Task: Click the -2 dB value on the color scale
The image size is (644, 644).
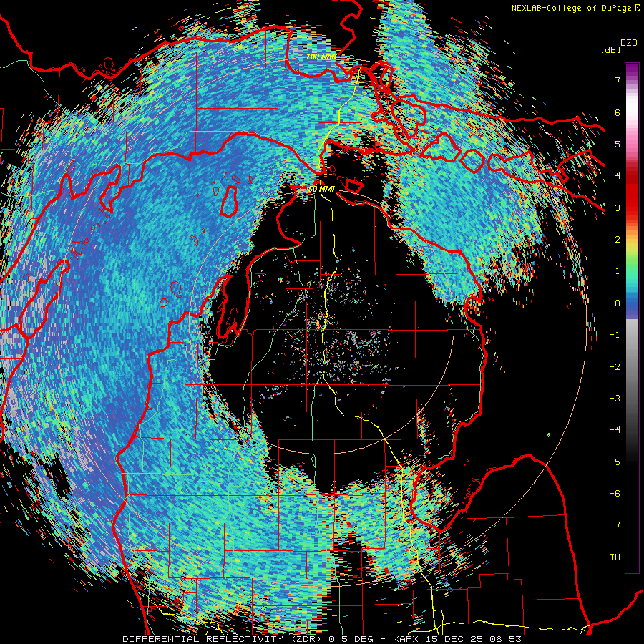Action: point(615,367)
